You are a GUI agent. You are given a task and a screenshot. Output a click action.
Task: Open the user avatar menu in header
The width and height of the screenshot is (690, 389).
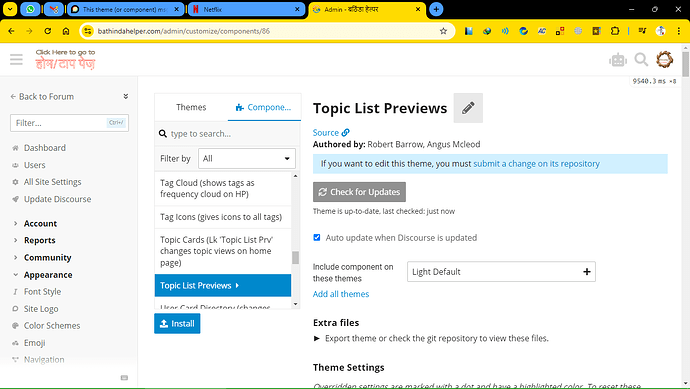click(664, 59)
